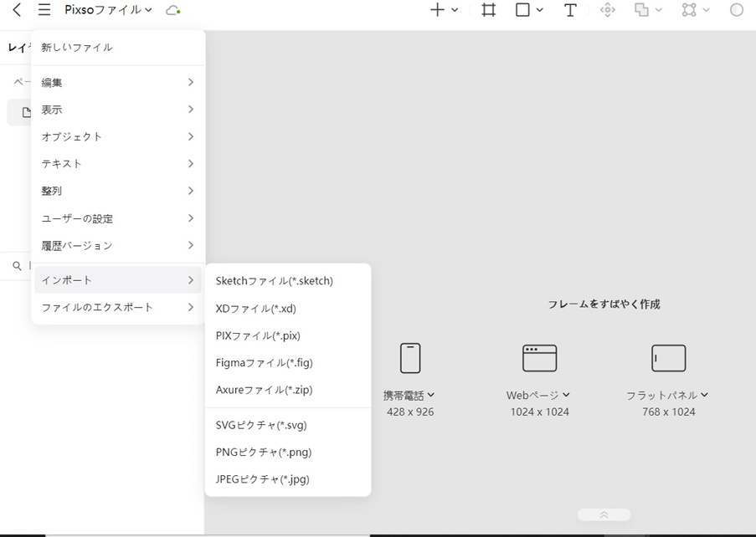756x537 pixels.
Task: Import an SVGピクチャ(*.svg)
Action: [288, 425]
